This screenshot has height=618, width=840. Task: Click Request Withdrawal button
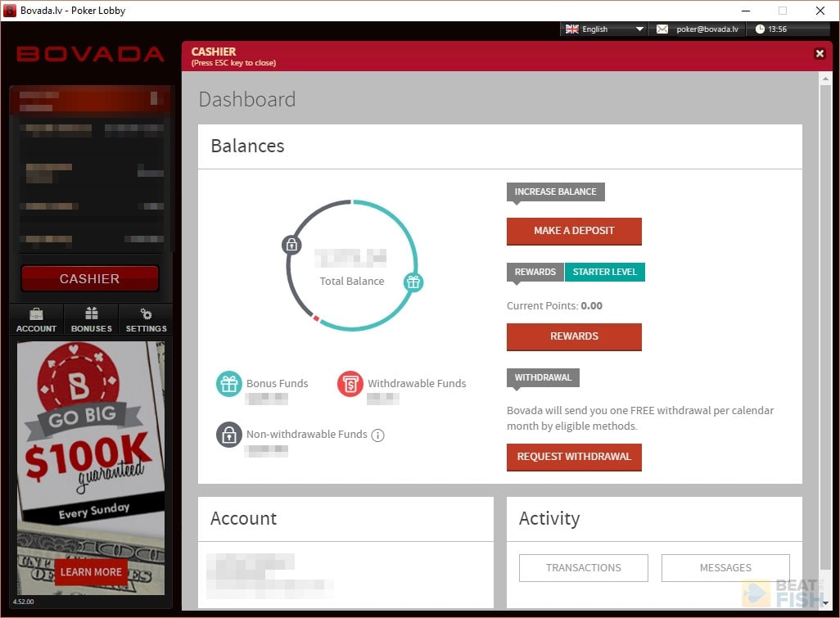click(574, 457)
